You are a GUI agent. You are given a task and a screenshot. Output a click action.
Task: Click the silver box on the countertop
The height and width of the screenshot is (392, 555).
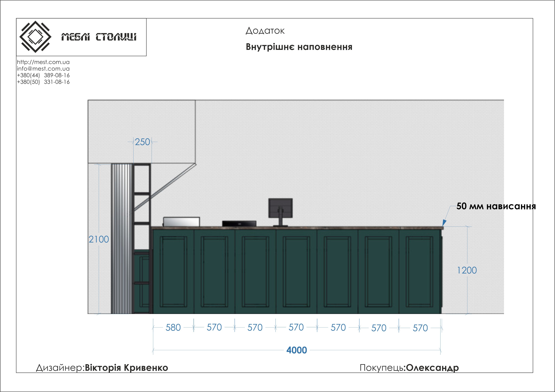(181, 222)
